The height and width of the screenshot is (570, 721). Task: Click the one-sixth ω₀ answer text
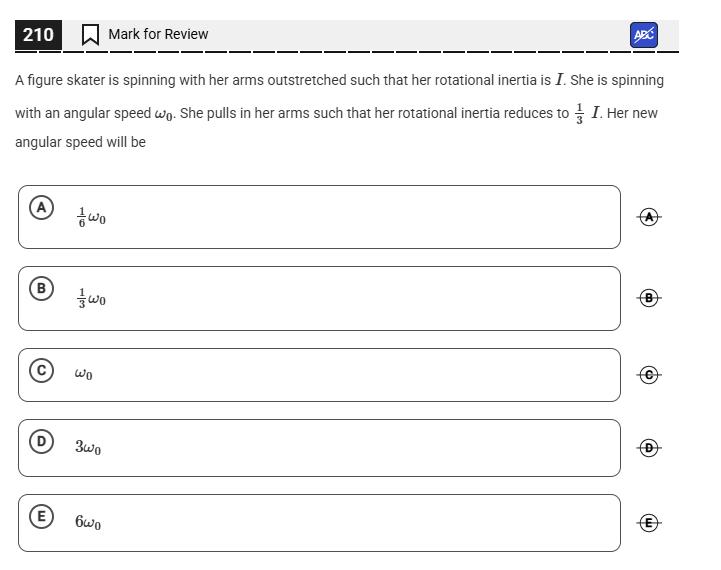90,215
